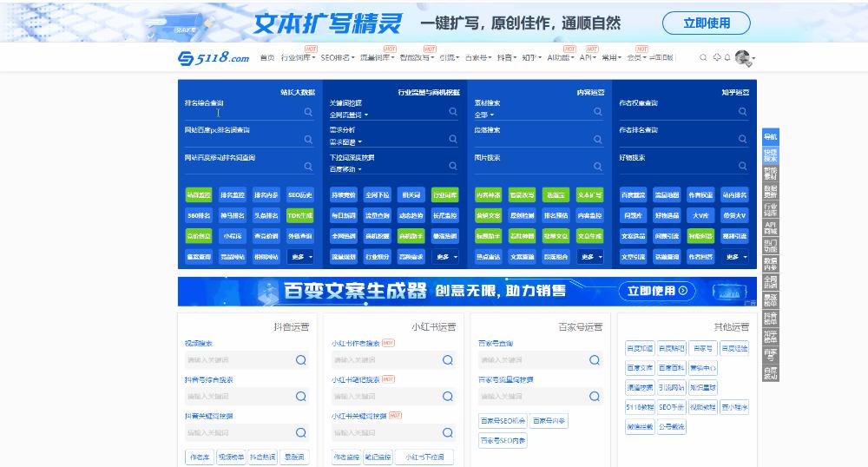Select 导航 tab in right sidebar

pos(771,136)
